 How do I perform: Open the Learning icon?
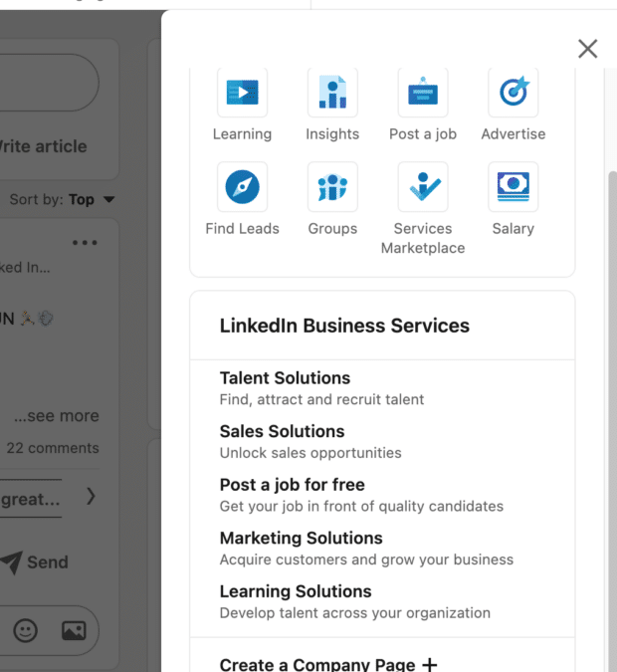click(x=242, y=93)
